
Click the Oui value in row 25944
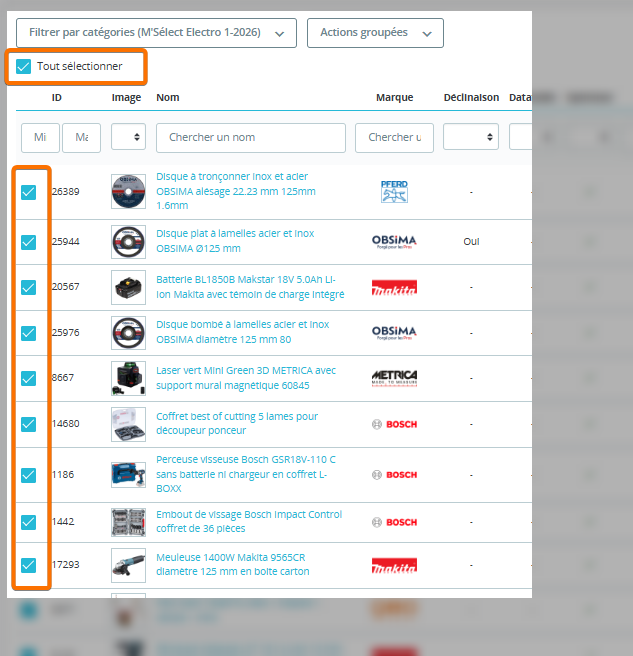471,242
